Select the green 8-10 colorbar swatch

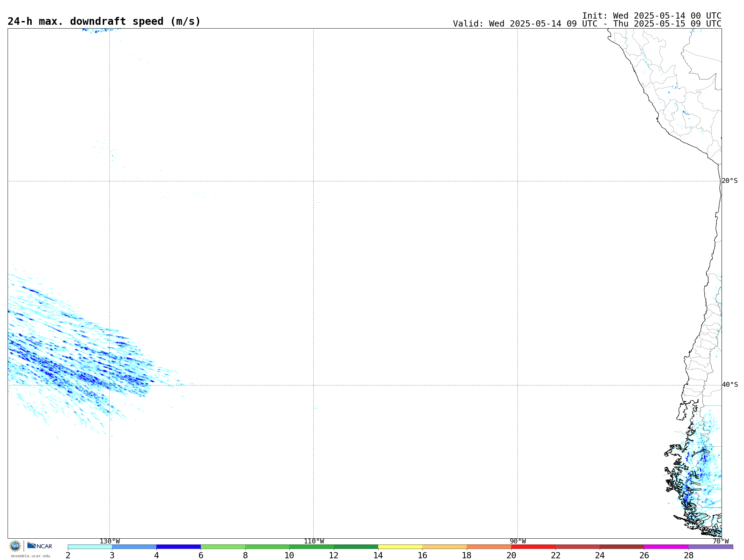tap(267, 547)
